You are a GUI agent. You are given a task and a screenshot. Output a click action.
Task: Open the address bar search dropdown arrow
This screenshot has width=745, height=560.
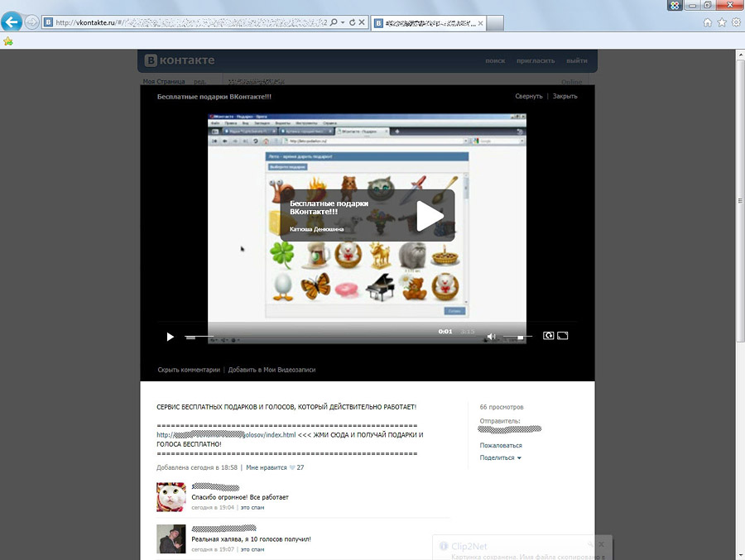point(343,22)
